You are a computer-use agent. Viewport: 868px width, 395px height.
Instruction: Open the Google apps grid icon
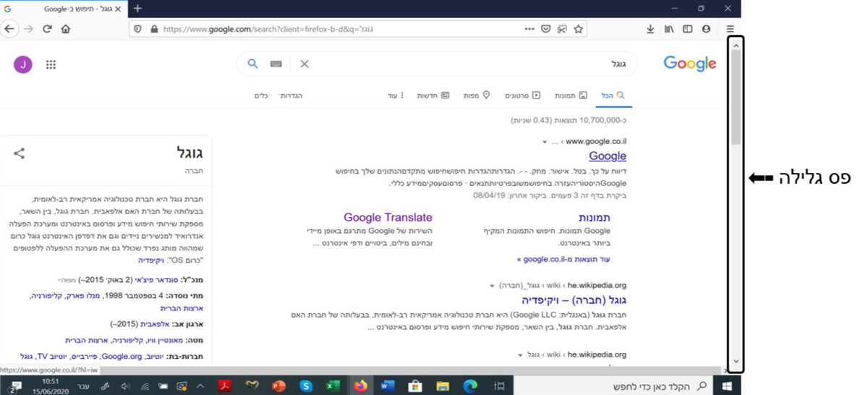point(51,64)
